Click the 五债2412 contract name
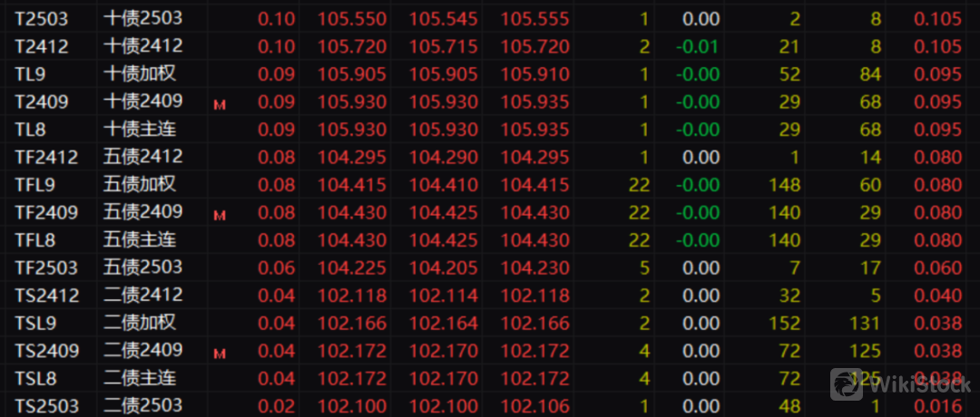Screen dimensions: 980x417 (143, 157)
